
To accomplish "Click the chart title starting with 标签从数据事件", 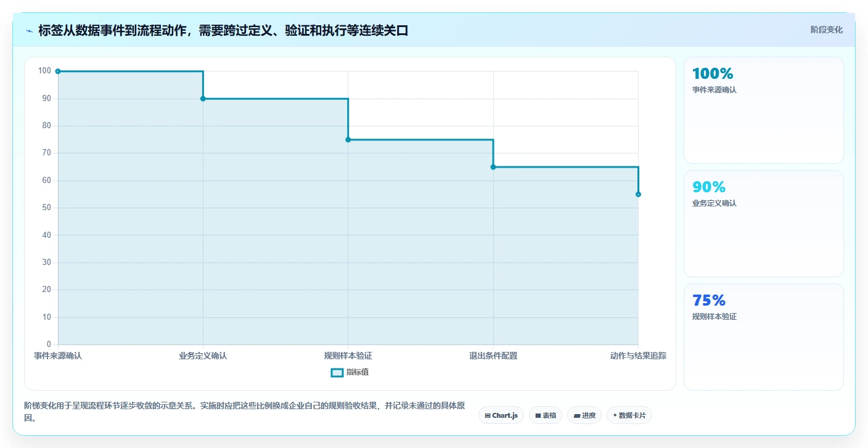I will [224, 31].
